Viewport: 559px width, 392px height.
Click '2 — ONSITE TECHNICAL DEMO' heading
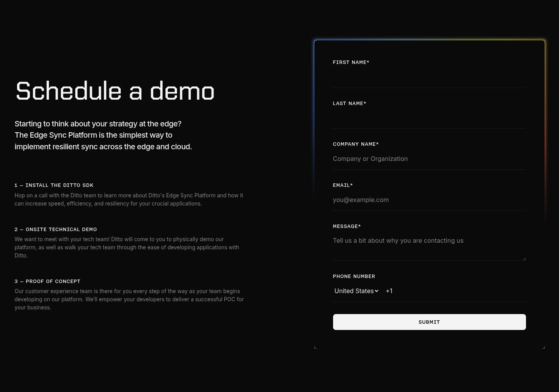pos(56,230)
